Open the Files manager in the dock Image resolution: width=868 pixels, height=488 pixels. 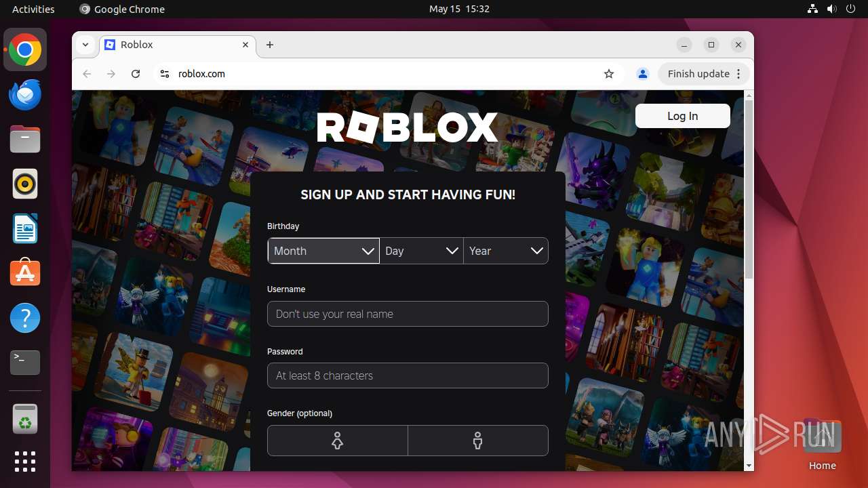(25, 139)
